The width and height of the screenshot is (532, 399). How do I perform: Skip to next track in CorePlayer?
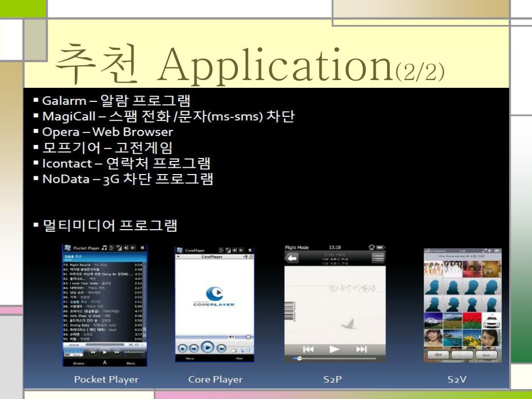click(x=221, y=348)
